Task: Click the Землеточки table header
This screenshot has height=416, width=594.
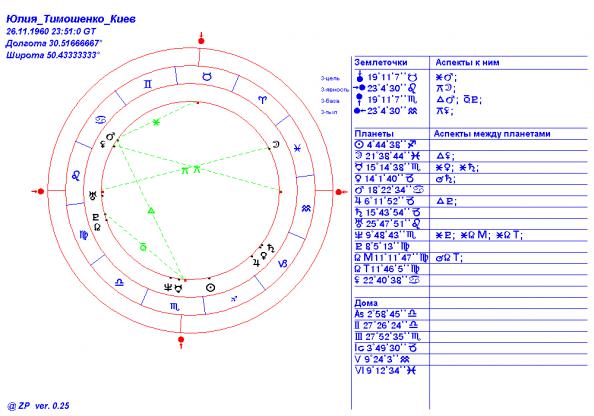Action: coord(381,63)
